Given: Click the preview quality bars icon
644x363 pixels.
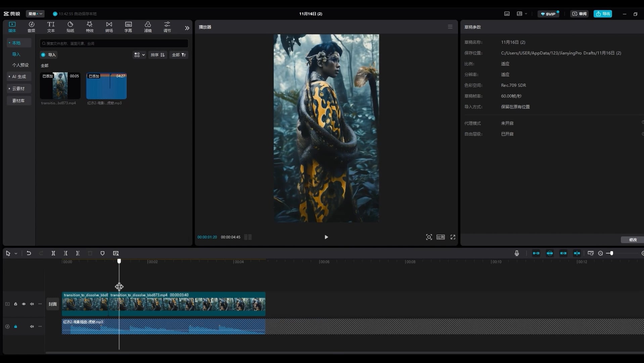Looking at the screenshot, I should pos(248,237).
